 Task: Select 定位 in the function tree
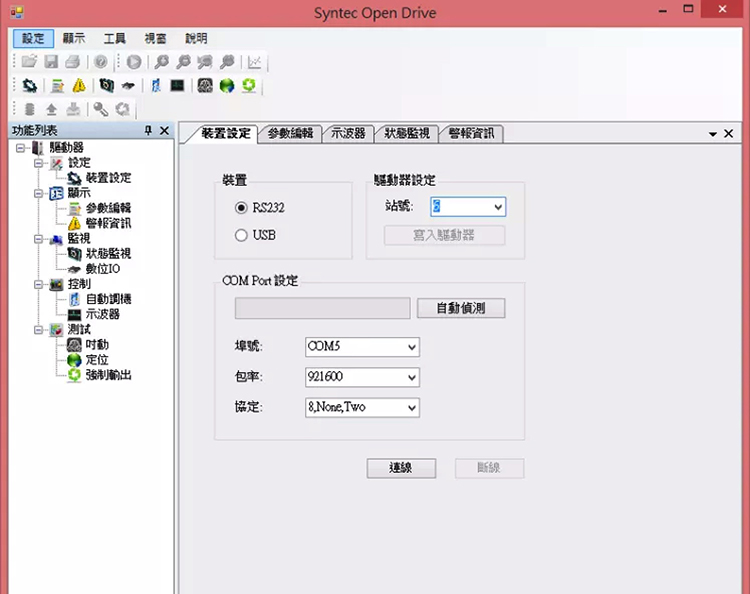click(x=97, y=360)
